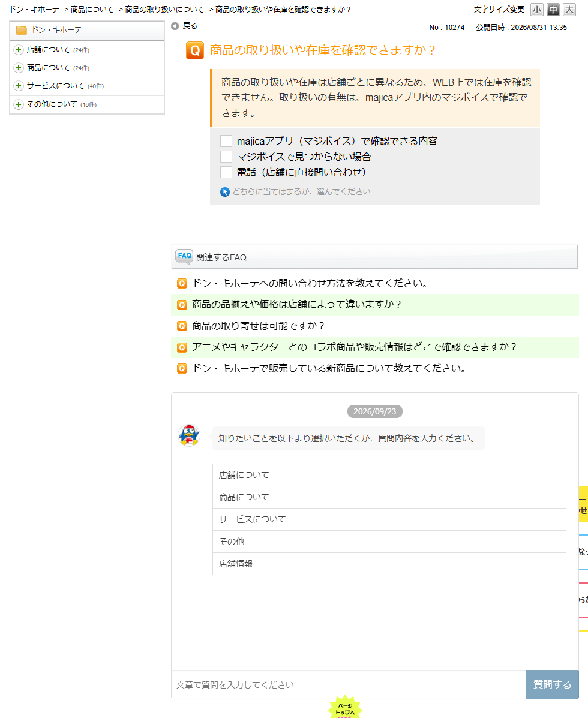Click Q icon beside 商品の品揃えや価格 question

coord(182,305)
